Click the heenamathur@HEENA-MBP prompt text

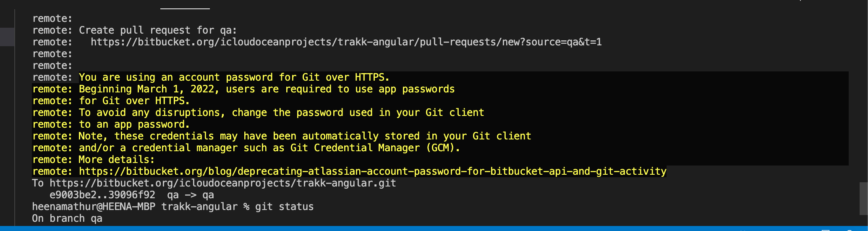(x=93, y=207)
